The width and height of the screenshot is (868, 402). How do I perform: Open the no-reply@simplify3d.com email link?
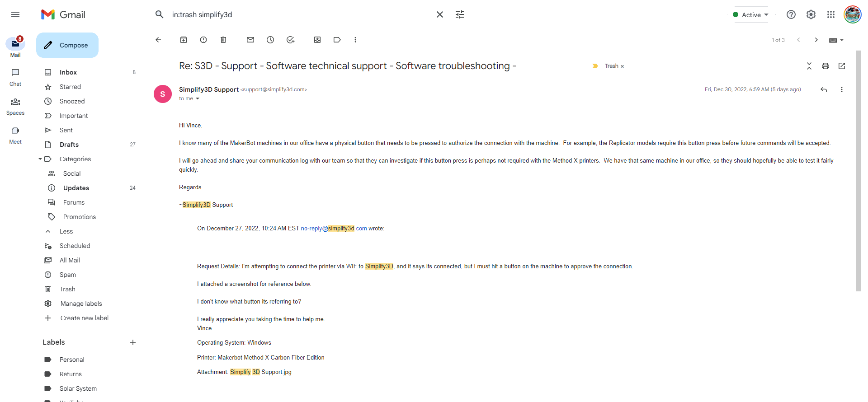334,229
